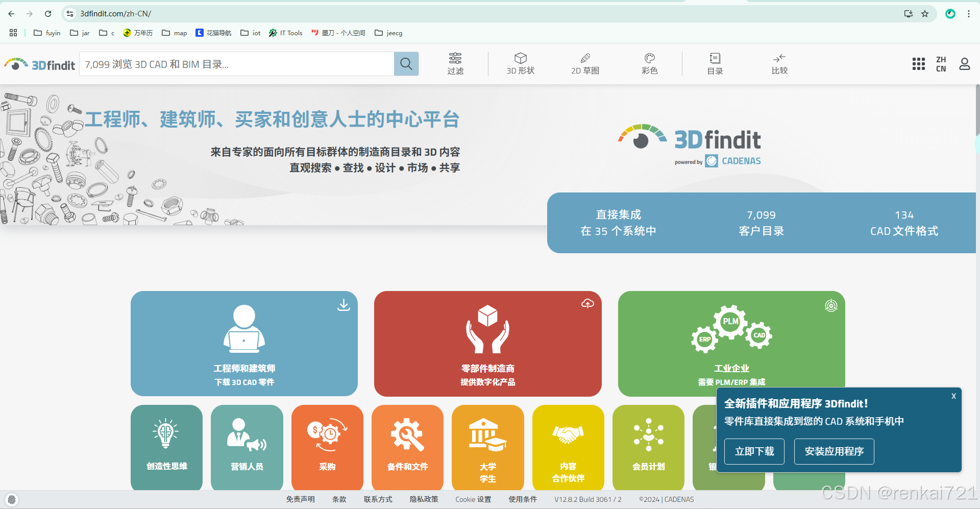Click the target icon on green card

click(831, 305)
